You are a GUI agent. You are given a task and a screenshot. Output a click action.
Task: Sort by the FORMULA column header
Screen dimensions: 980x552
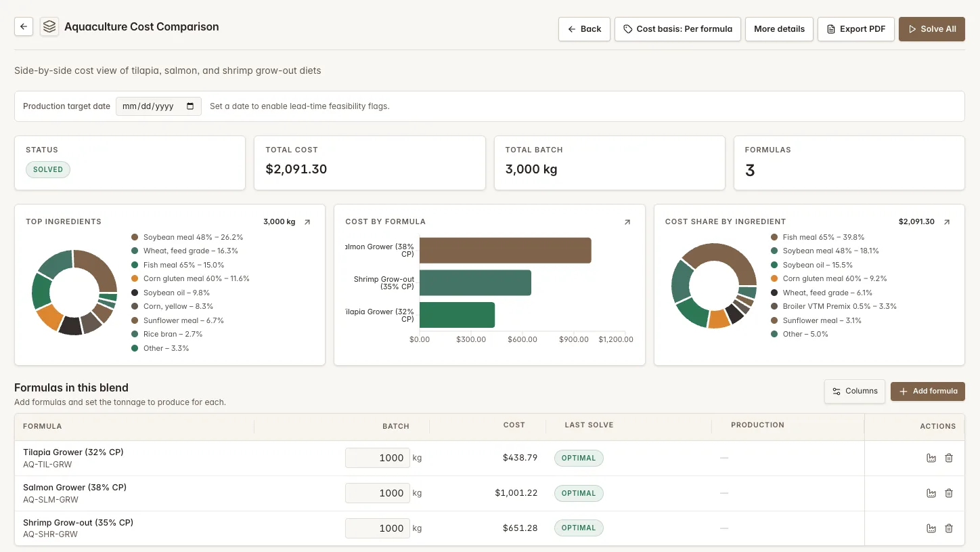42,426
